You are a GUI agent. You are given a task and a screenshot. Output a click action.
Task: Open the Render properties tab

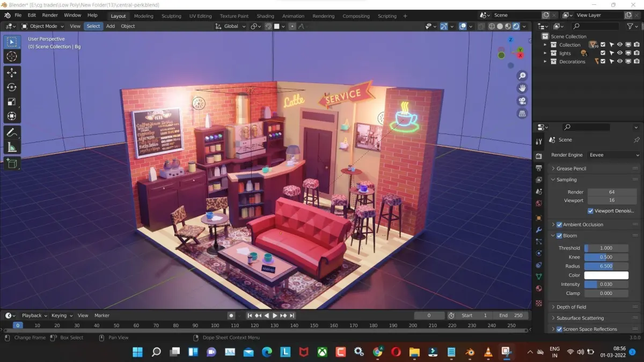coord(539,156)
